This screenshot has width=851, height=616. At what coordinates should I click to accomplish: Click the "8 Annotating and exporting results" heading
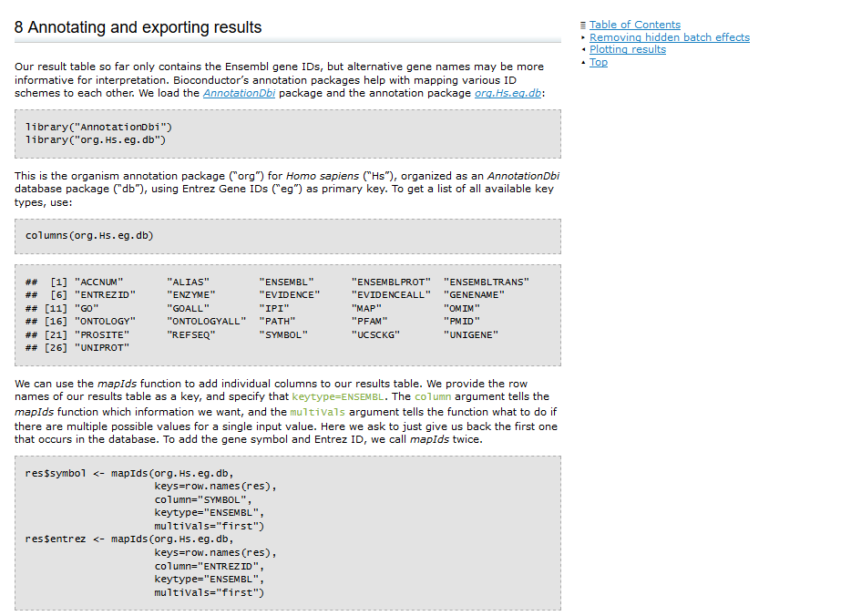tap(138, 27)
